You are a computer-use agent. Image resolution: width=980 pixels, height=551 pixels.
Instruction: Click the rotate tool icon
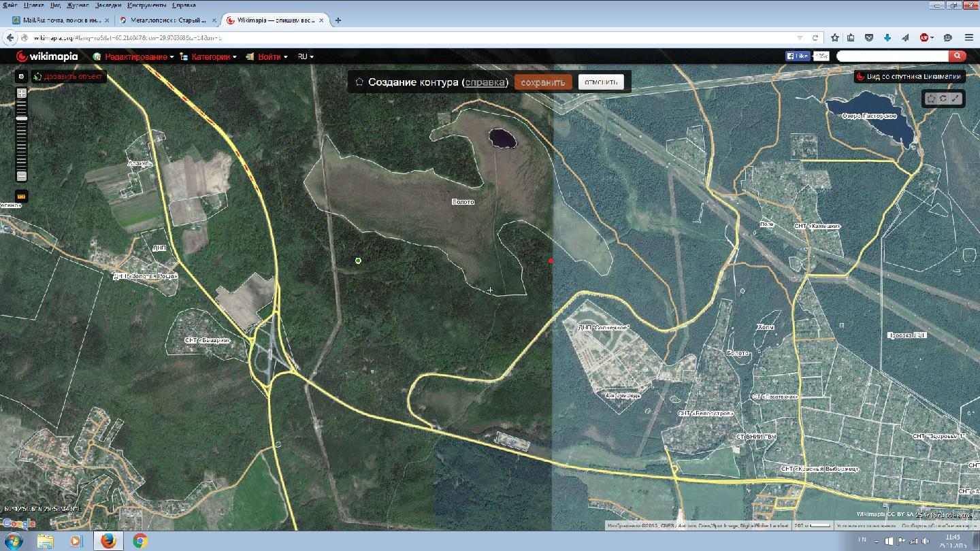click(943, 99)
